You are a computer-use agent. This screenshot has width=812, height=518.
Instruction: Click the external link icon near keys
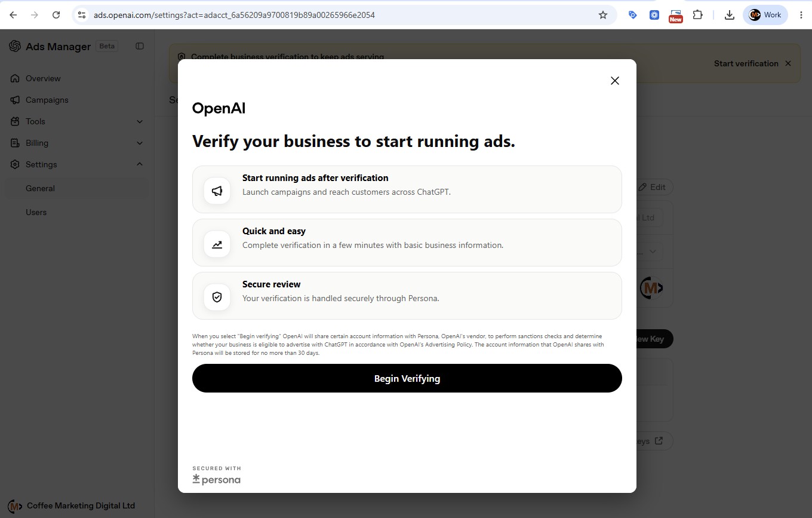click(659, 441)
